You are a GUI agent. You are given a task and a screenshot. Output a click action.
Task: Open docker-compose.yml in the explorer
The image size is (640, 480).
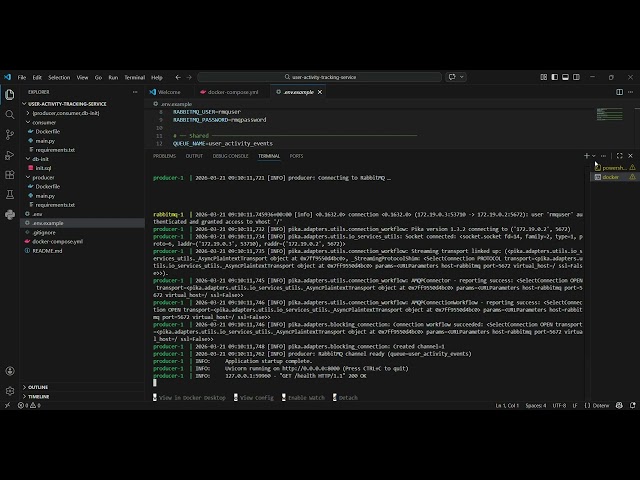point(82,242)
